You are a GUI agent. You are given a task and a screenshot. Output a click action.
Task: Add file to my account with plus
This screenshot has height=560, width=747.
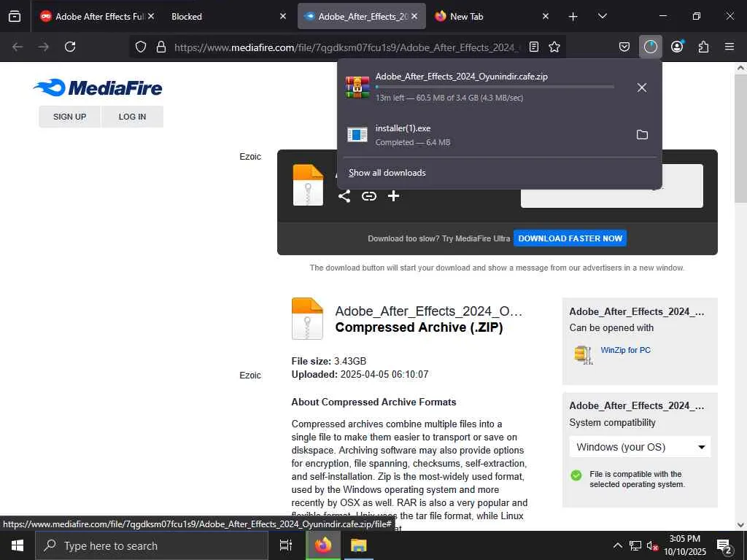tap(393, 195)
